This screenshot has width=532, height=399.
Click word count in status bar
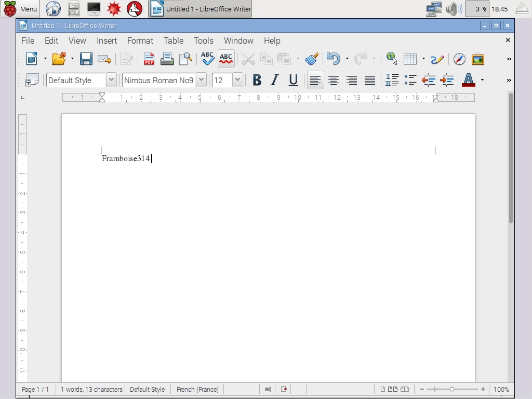coord(91,389)
